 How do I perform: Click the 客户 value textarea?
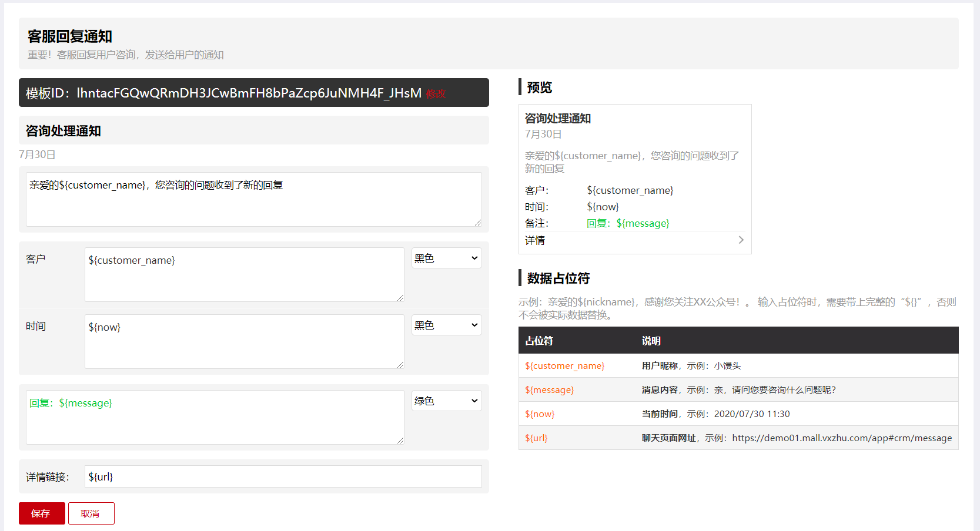coord(244,275)
